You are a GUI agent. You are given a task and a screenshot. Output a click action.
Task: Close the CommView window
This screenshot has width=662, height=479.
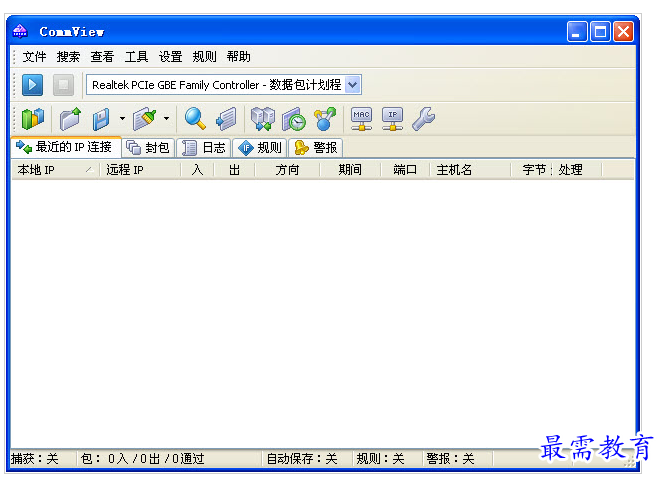[x=623, y=32]
